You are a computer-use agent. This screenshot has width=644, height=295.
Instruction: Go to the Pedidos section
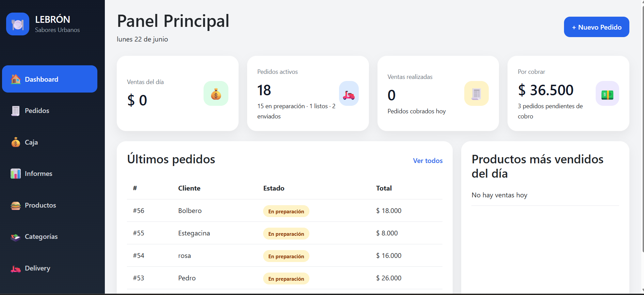pos(50,111)
